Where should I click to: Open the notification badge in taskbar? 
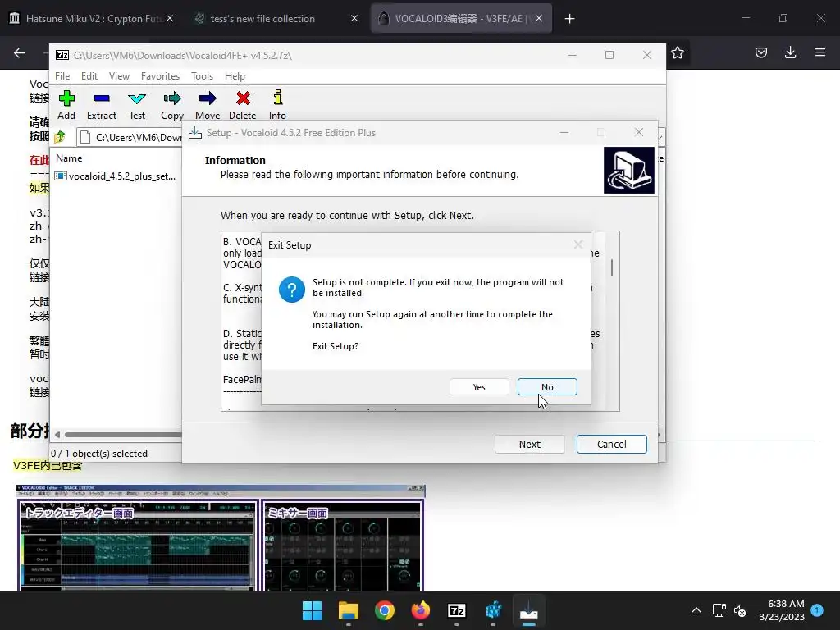817,609
